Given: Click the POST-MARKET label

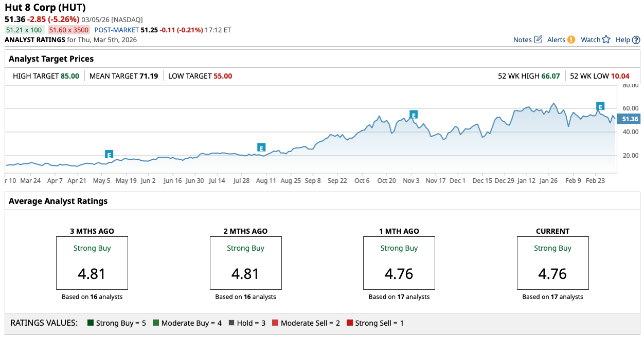Looking at the screenshot, I should click(116, 30).
